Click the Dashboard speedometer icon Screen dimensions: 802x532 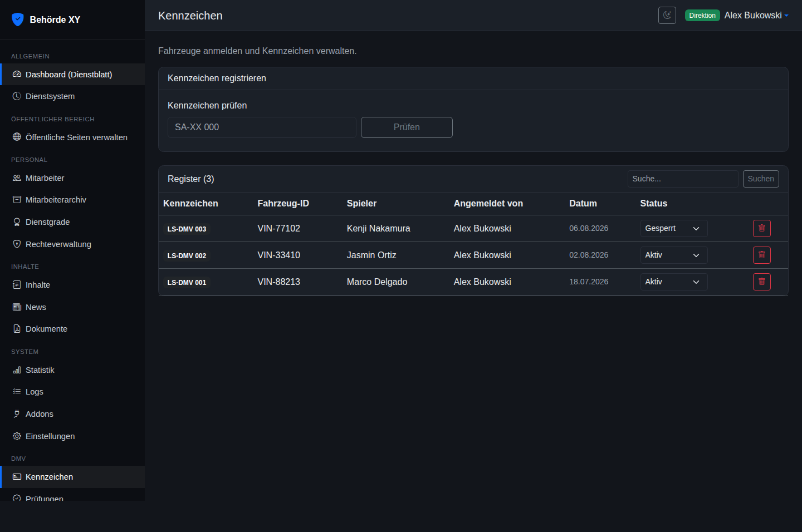click(17, 75)
